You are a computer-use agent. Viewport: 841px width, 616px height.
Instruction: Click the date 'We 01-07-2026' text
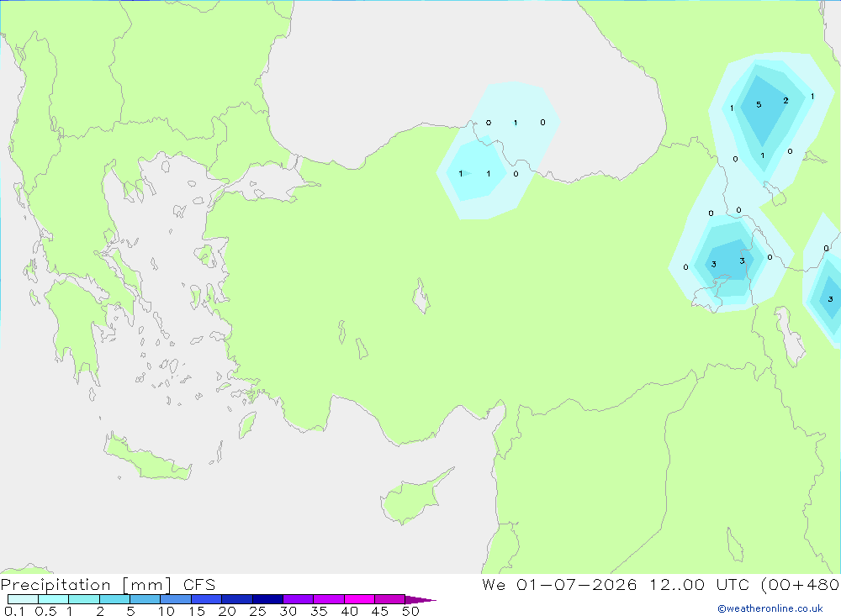click(559, 584)
